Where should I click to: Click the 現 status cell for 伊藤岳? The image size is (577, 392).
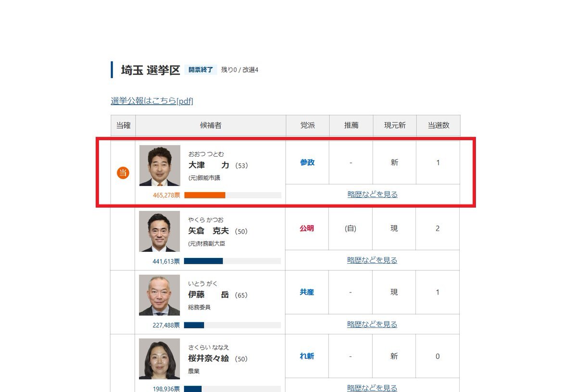point(394,292)
